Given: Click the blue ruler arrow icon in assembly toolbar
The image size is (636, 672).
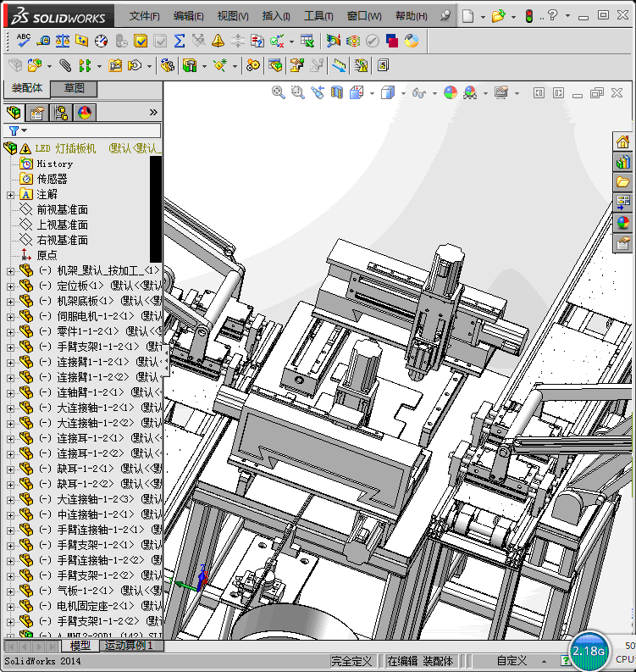Looking at the screenshot, I should pos(339,65).
